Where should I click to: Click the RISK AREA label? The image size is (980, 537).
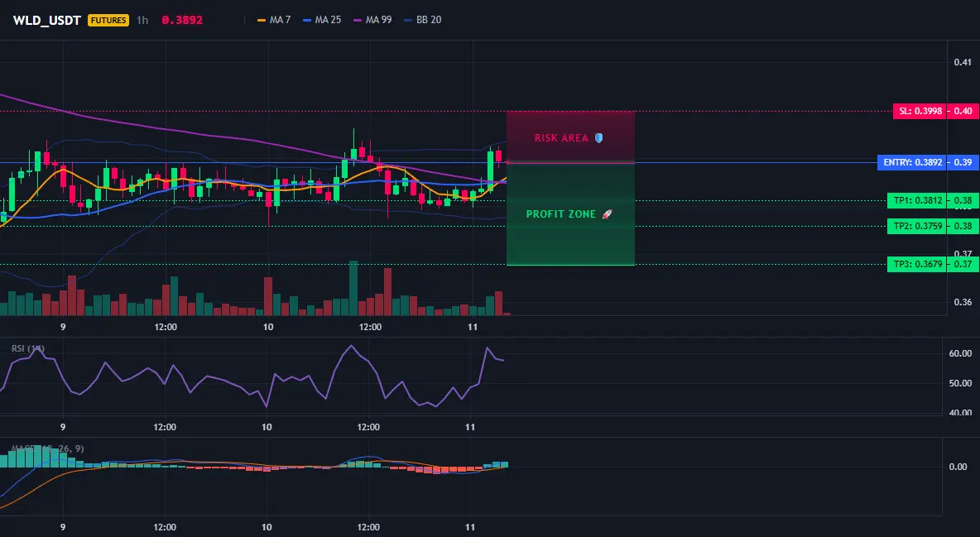tap(569, 137)
